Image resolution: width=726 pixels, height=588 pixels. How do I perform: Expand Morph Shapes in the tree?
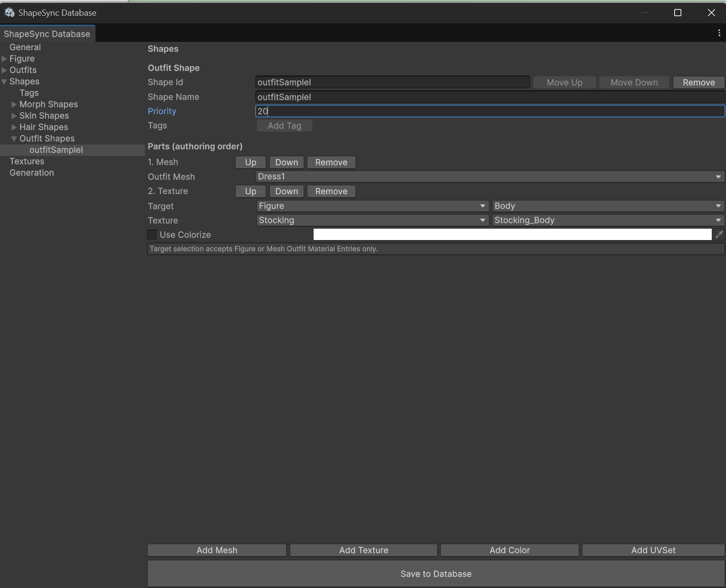click(x=14, y=104)
